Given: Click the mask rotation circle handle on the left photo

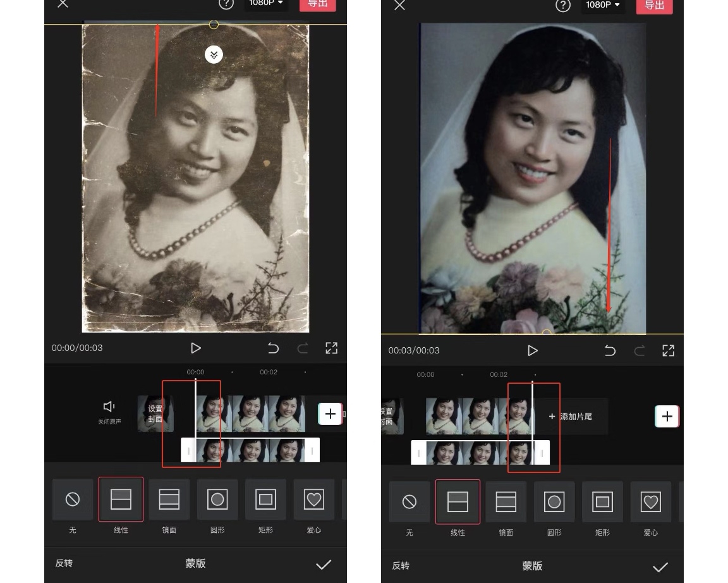Looking at the screenshot, I should point(214,25).
